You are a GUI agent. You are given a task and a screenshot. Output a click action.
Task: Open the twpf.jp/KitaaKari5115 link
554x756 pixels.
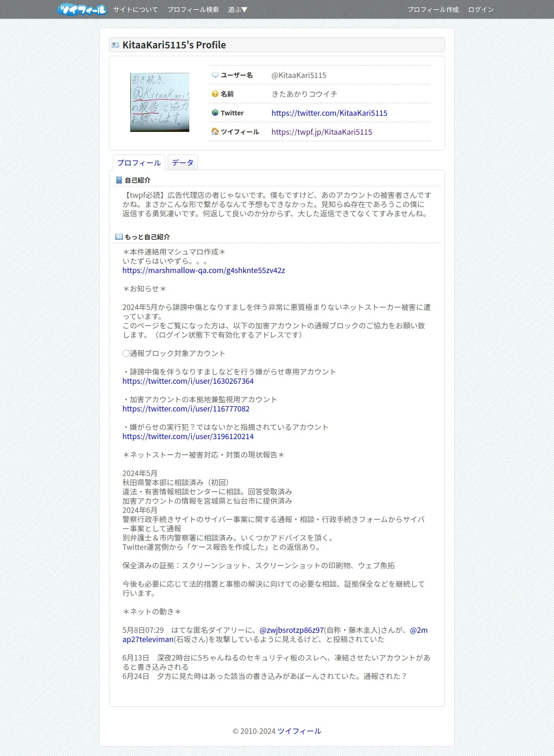click(322, 132)
